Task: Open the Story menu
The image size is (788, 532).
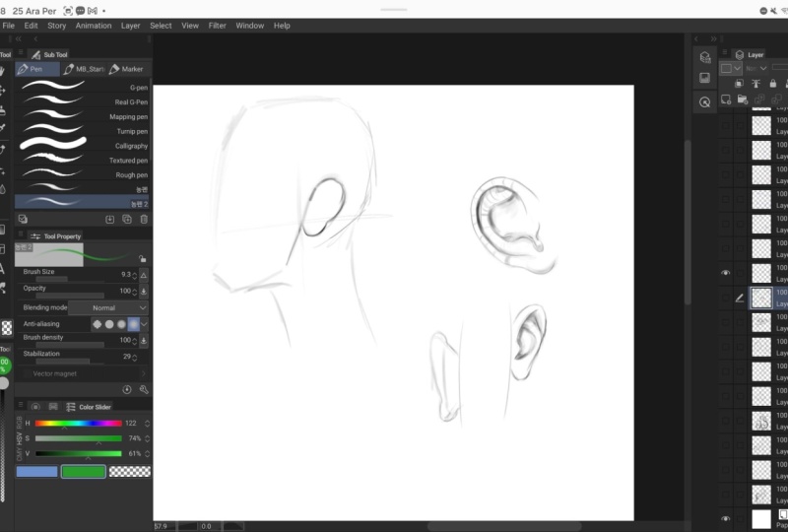Action: click(57, 26)
